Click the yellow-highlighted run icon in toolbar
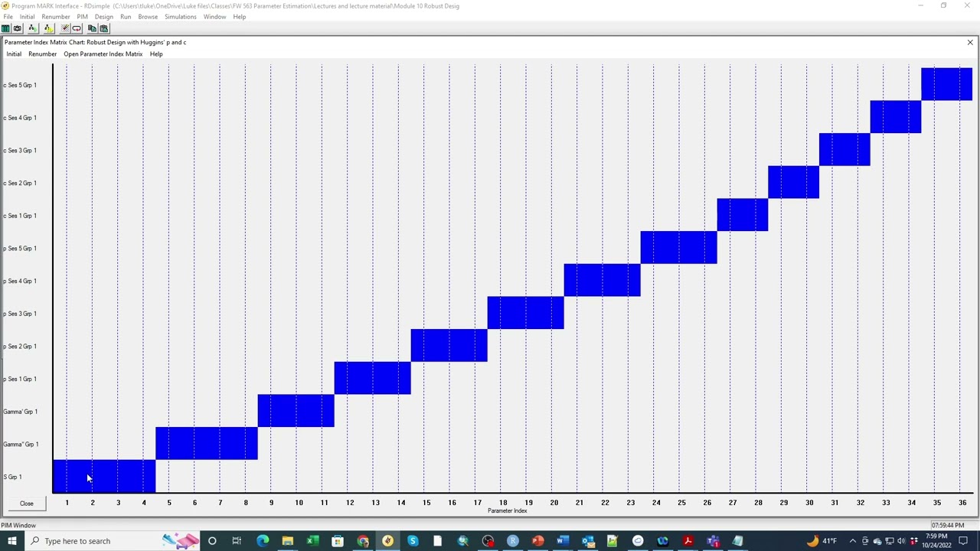The height and width of the screenshot is (551, 980). pyautogui.click(x=48, y=28)
